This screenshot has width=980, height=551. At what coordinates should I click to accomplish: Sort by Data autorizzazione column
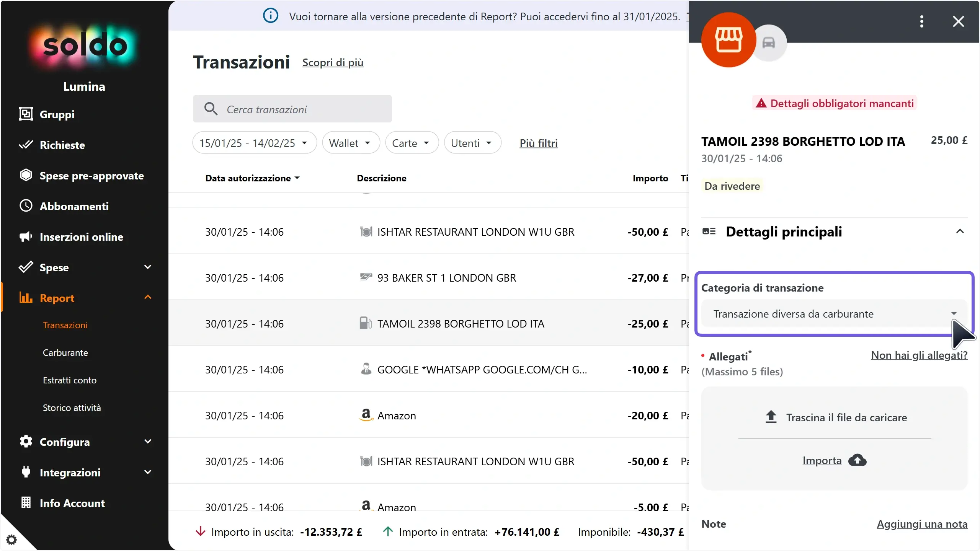pyautogui.click(x=252, y=178)
